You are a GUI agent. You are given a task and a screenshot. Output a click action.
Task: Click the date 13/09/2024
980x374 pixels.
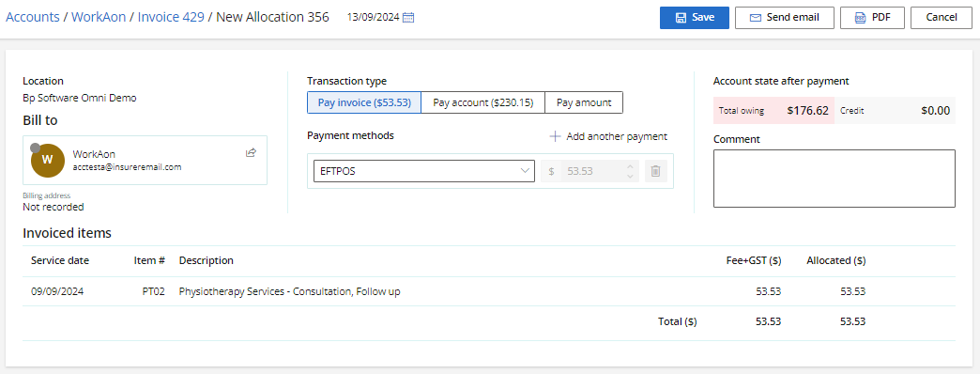coord(373,18)
